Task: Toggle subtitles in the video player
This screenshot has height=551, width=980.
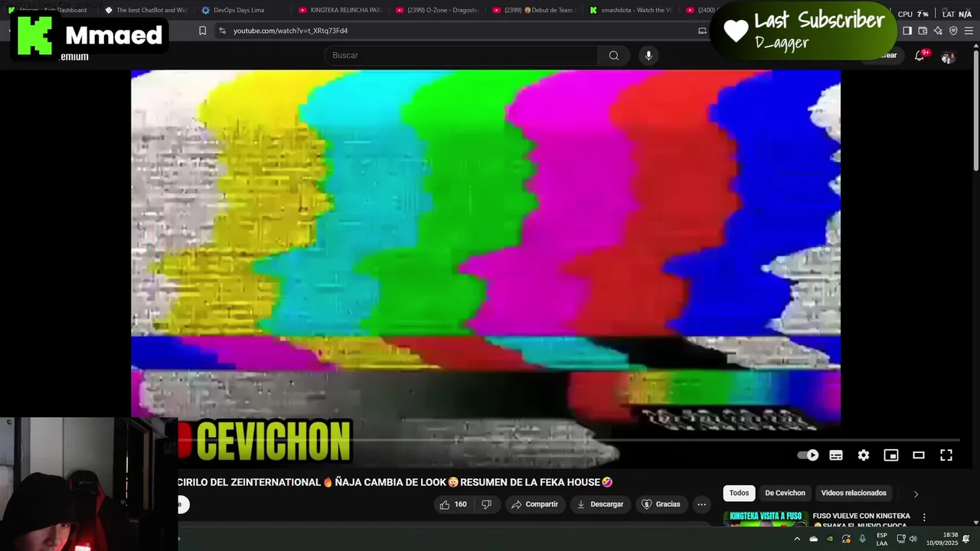Action: 836,455
